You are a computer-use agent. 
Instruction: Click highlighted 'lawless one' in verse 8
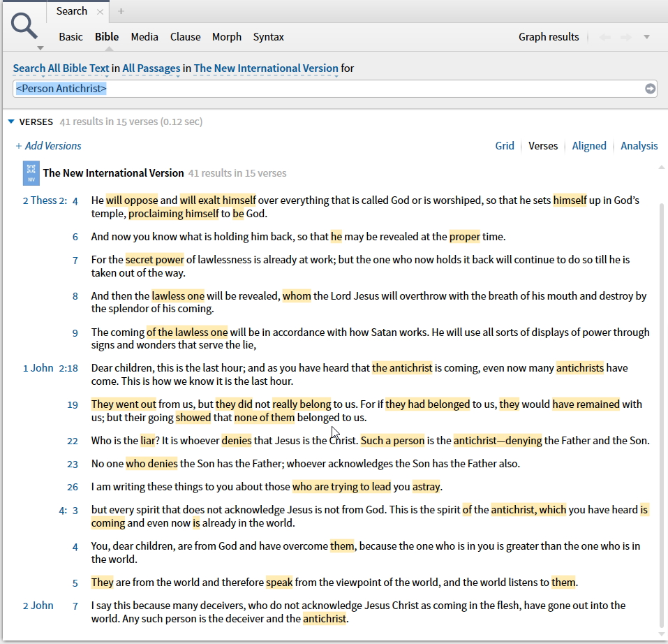tap(178, 296)
